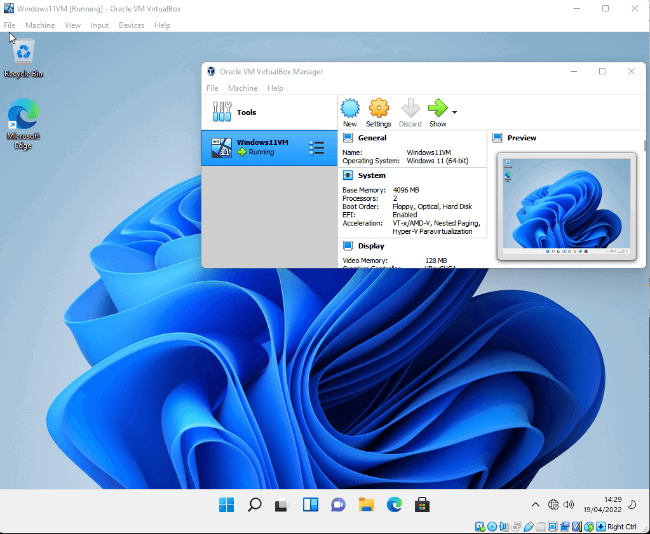Expand the system tray hidden icons chevron
This screenshot has height=534, width=650.
(536, 505)
